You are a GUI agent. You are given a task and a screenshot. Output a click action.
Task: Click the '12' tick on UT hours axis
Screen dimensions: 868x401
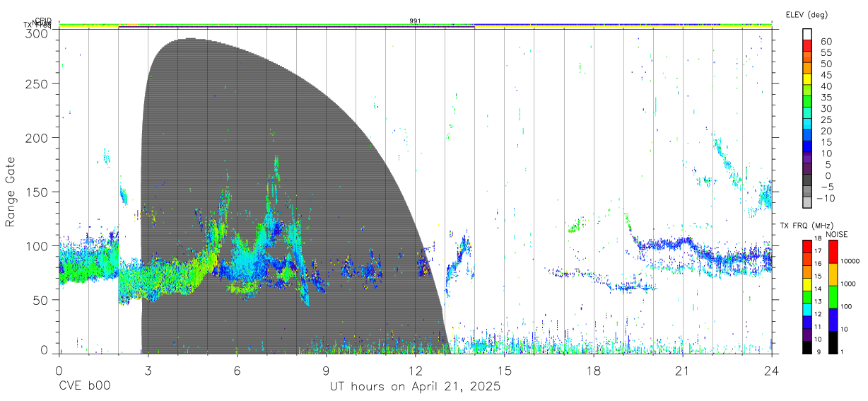(x=415, y=371)
